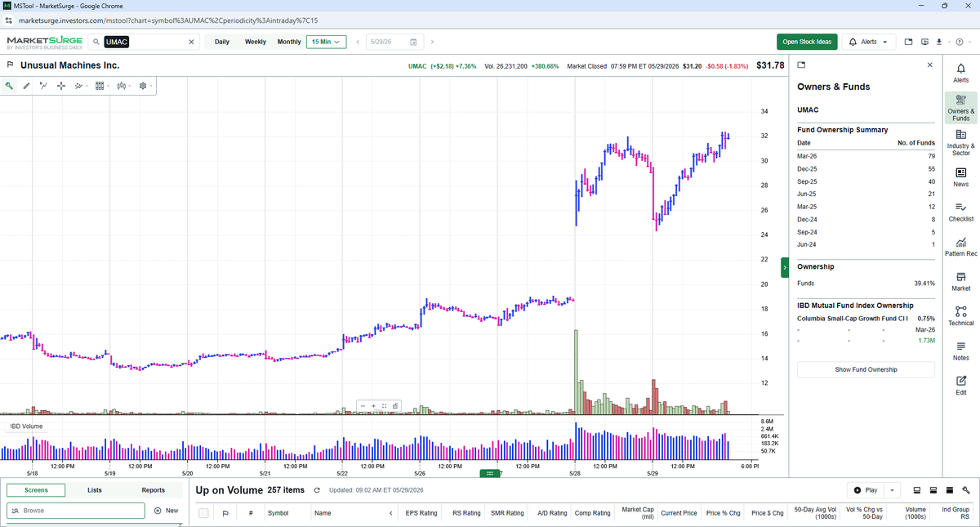Image resolution: width=980 pixels, height=527 pixels.
Task: Open the Technical sidebar panel
Action: point(960,316)
